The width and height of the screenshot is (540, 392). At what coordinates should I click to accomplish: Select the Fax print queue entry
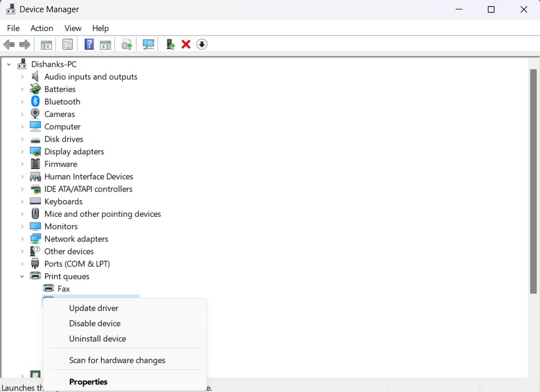tap(62, 288)
